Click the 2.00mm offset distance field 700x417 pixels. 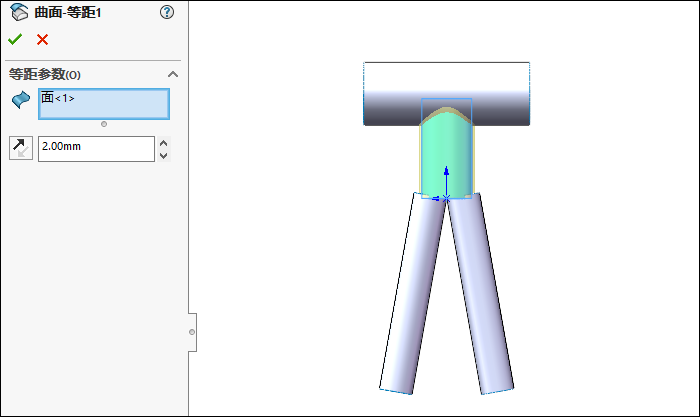coord(96,149)
